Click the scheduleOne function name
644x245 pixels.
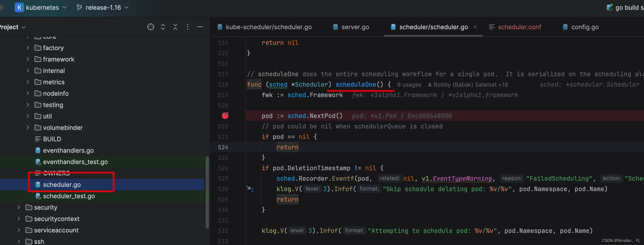point(356,85)
